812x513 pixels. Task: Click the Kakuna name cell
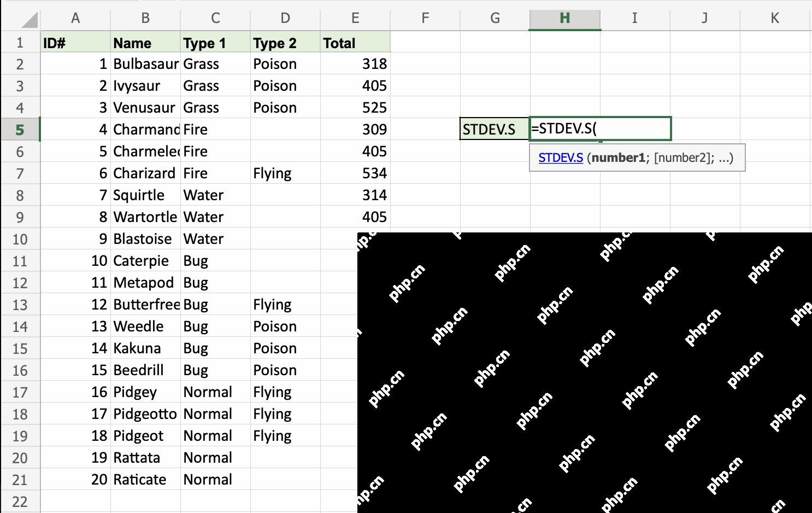[x=145, y=348]
